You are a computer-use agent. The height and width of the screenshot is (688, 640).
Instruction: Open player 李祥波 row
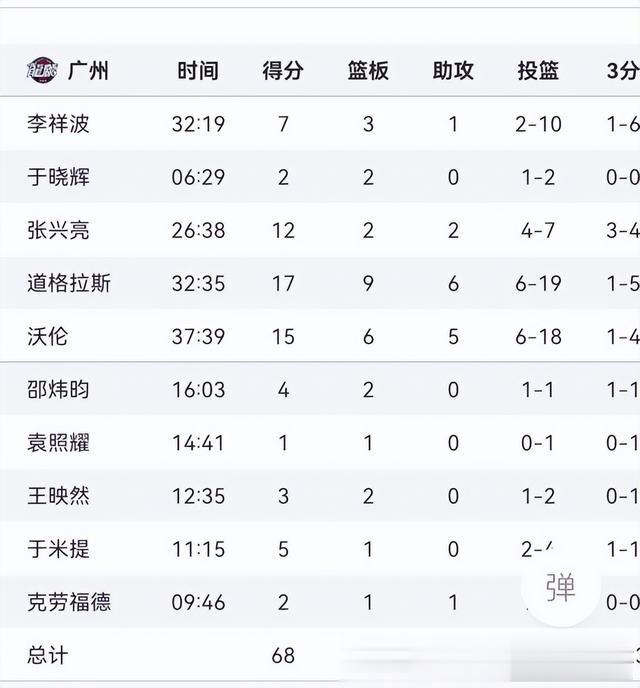pyautogui.click(x=320, y=124)
